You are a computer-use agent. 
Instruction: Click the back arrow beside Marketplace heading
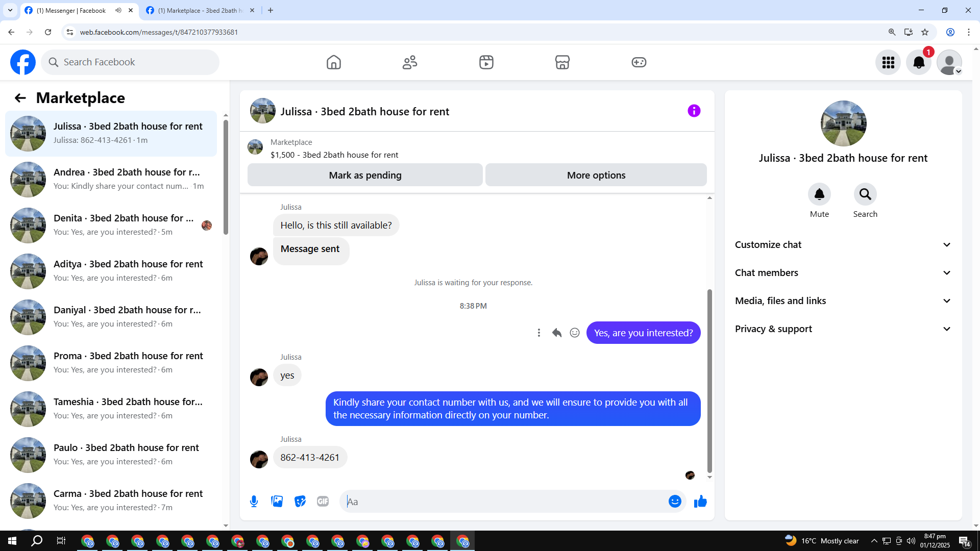[x=20, y=98]
